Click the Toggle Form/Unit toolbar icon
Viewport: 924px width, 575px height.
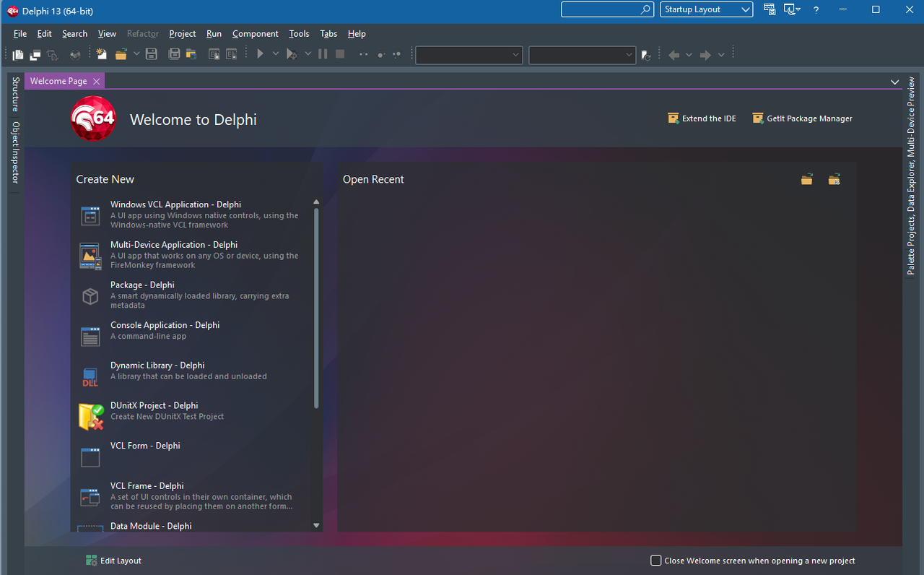[53, 54]
